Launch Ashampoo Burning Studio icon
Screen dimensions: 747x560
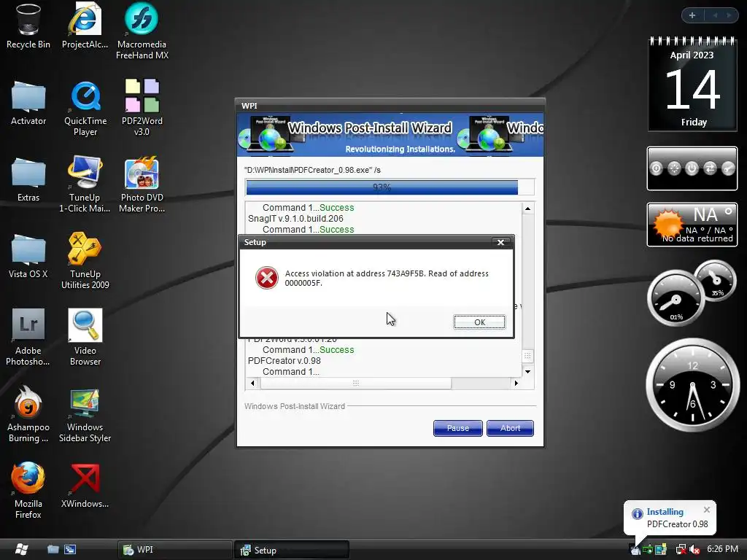coord(28,414)
